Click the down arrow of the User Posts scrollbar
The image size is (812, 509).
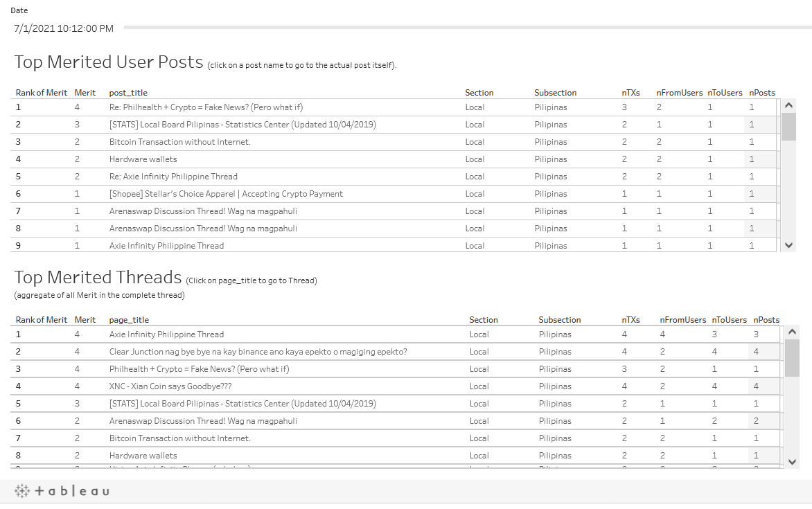(788, 245)
